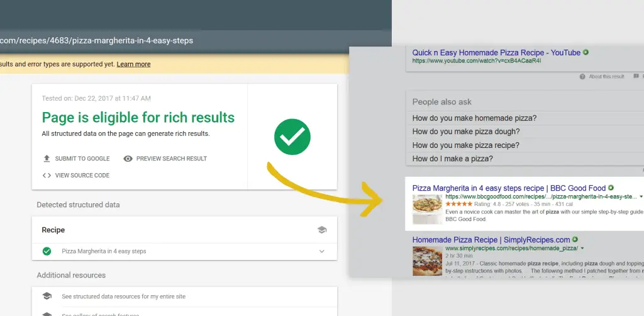
Task: Click the graduation cap icon in Recipe header
Action: pyautogui.click(x=322, y=230)
